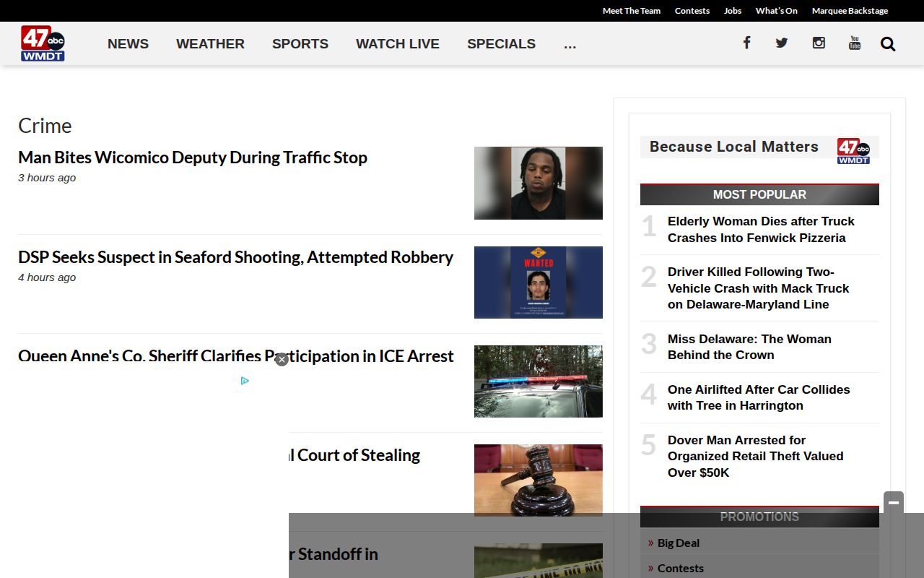Open the Facebook page icon
The width and height of the screenshot is (924, 578).
click(746, 43)
